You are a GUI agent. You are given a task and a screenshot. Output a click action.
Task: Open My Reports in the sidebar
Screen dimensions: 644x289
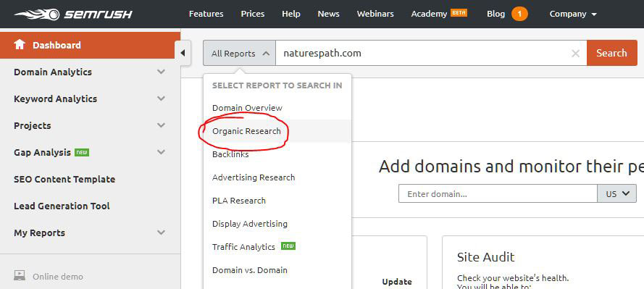point(39,233)
